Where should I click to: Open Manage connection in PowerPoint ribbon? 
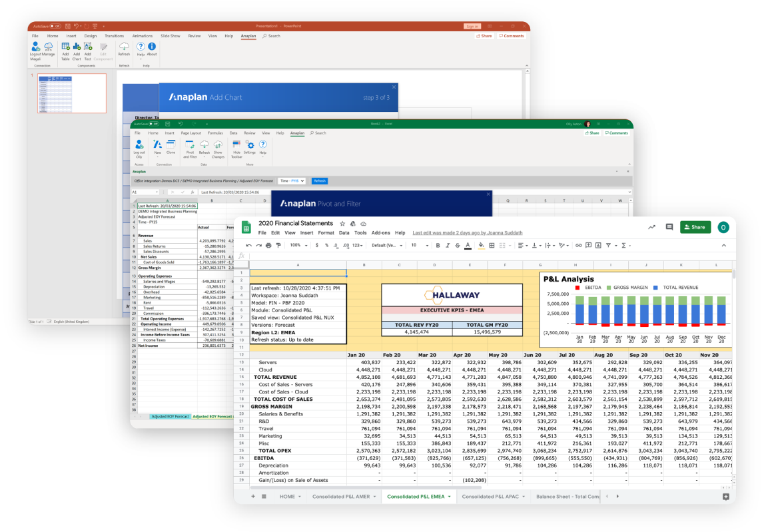(48, 49)
